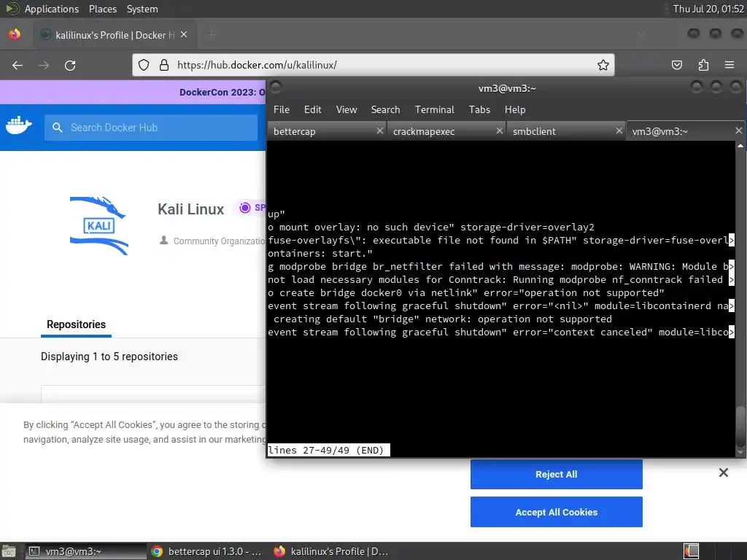Viewport: 747px width, 560px height.
Task: Open the terminal File menu
Action: pyautogui.click(x=282, y=109)
